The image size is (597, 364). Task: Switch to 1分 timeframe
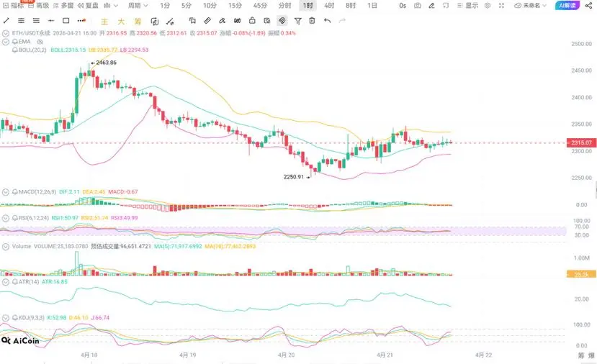(165, 5)
